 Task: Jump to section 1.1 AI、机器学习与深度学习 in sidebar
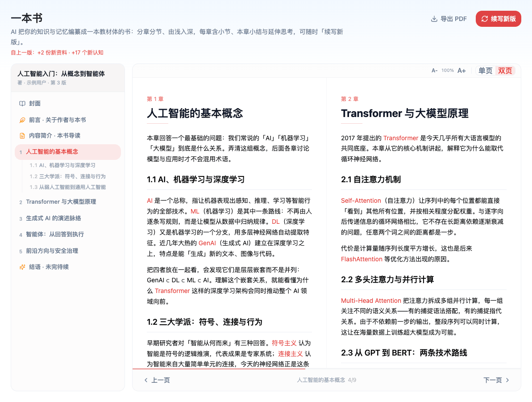click(x=62, y=165)
